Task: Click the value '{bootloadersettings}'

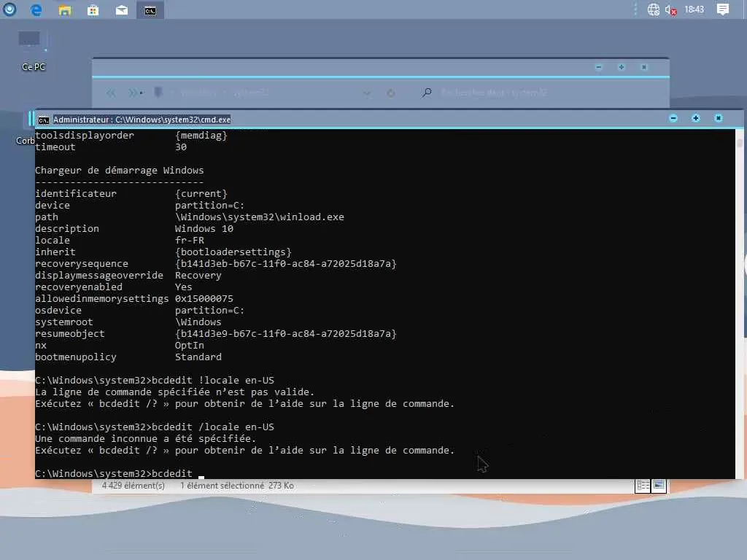Action: tap(233, 252)
